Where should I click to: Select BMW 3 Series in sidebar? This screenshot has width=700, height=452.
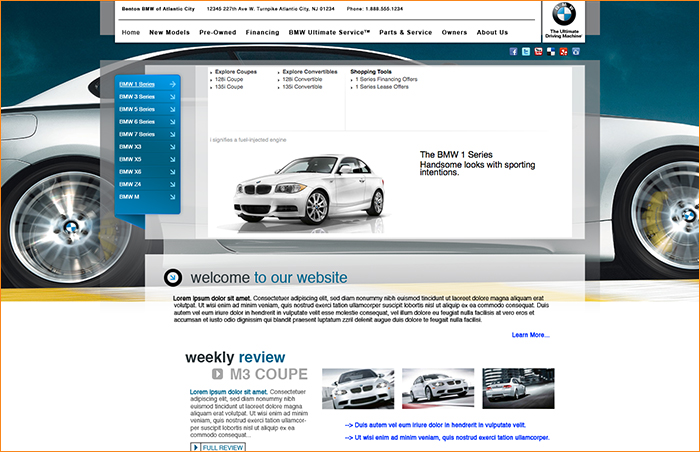[x=137, y=96]
